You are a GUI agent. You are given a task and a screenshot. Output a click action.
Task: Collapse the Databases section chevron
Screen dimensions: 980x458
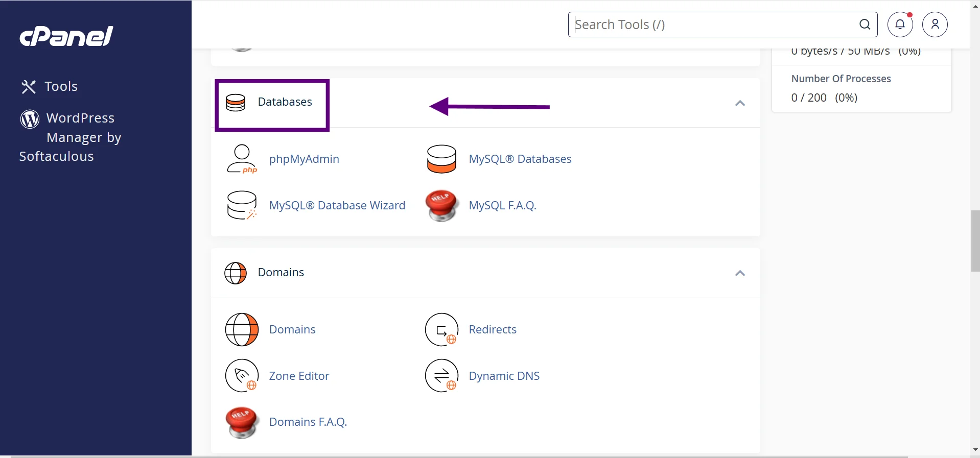click(740, 103)
